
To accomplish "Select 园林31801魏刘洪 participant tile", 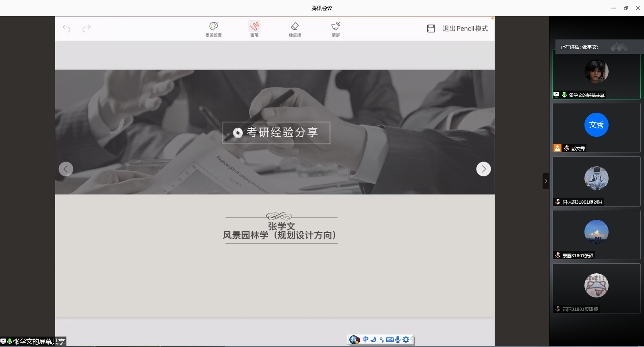I will 596,181.
